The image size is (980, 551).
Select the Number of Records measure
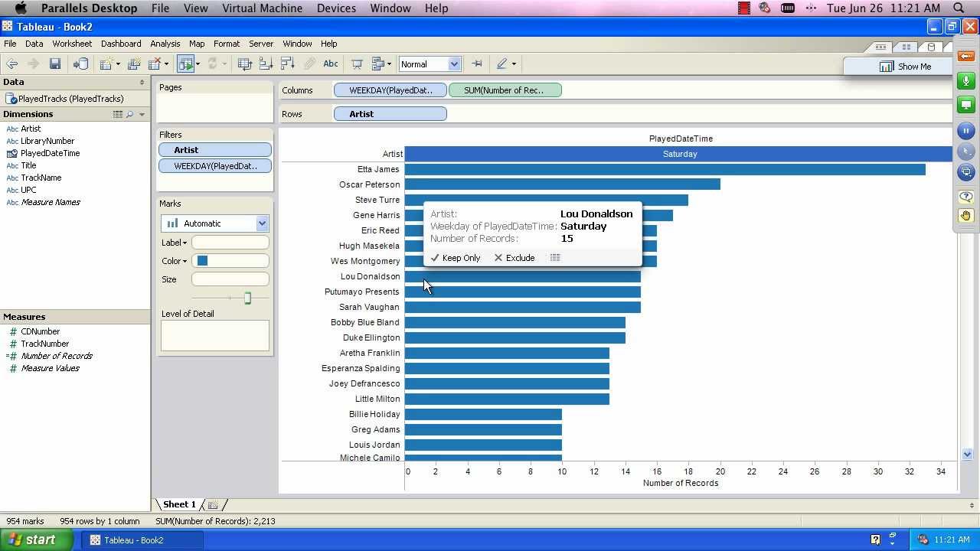click(57, 356)
